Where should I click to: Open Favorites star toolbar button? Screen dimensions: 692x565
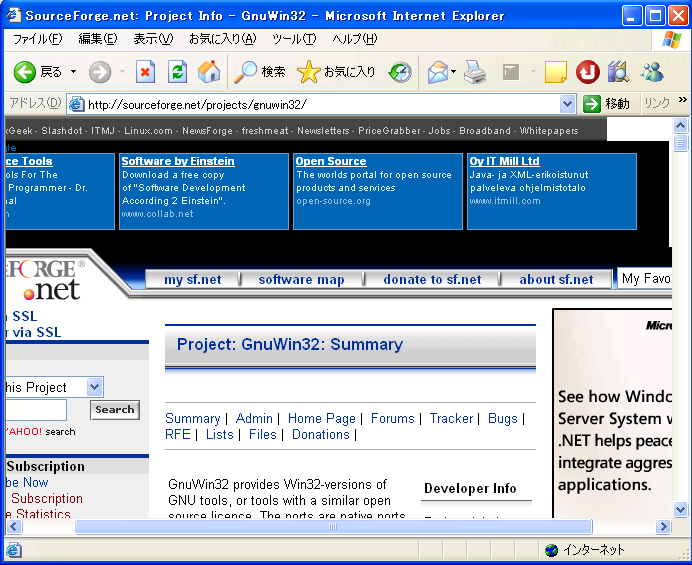pyautogui.click(x=336, y=72)
